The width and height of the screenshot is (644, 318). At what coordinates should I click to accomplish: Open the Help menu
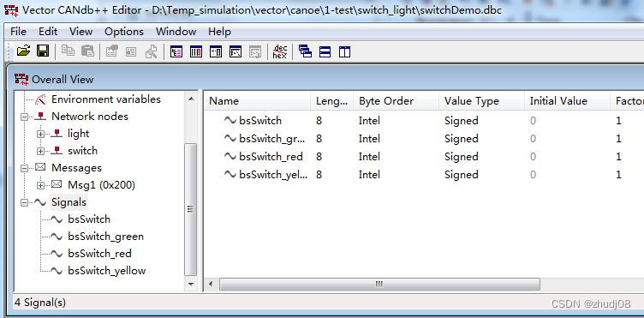tap(220, 32)
